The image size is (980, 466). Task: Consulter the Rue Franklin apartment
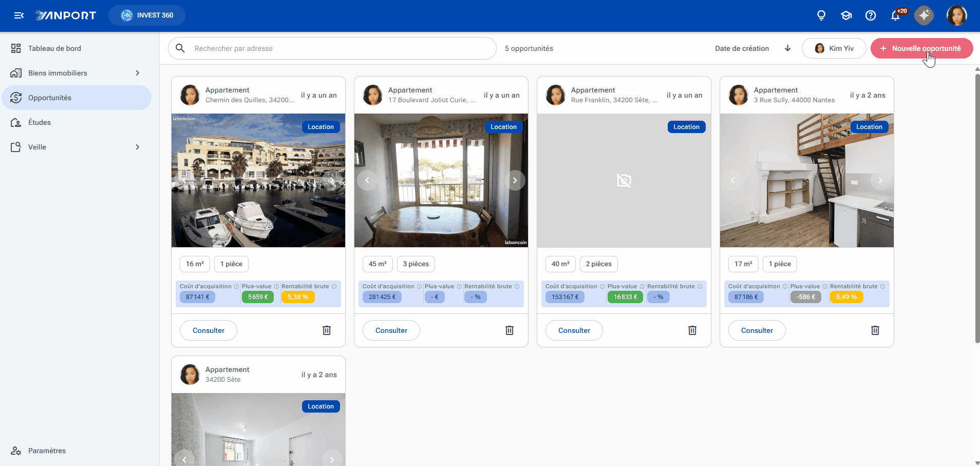[x=574, y=330]
